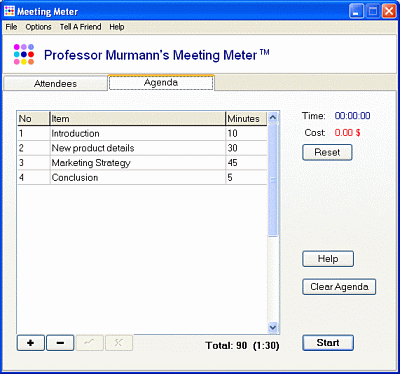The width and height of the screenshot is (400, 374).
Task: Click the Meeting Meter title bar icon
Action: [x=9, y=11]
